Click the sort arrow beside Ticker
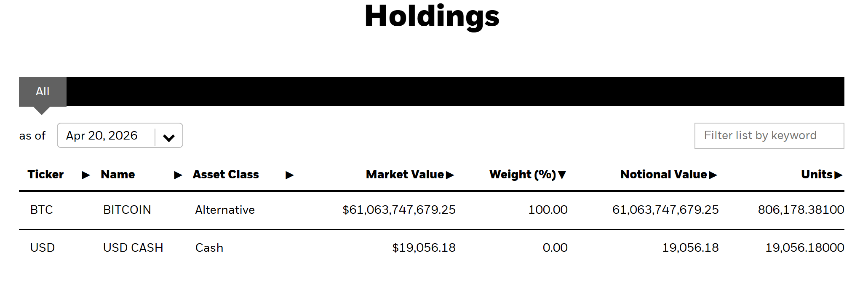Viewport: 868px width, 285px height. pos(86,175)
